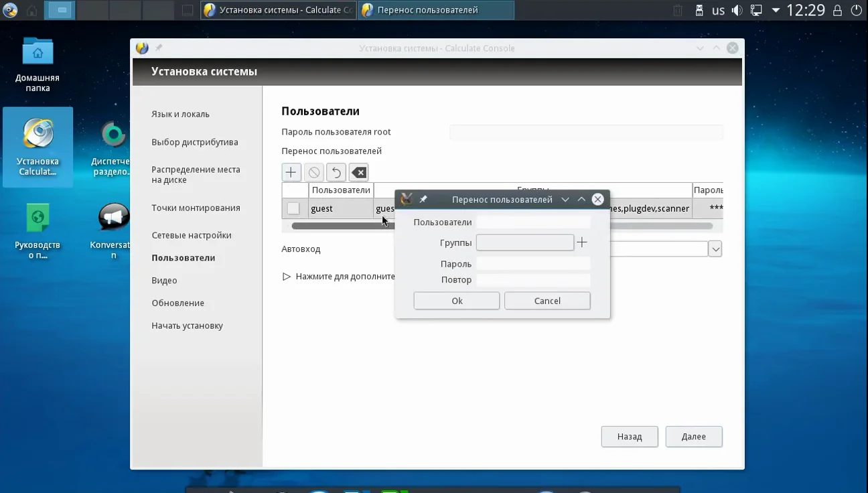Click the home icon in top panel

pos(31,10)
